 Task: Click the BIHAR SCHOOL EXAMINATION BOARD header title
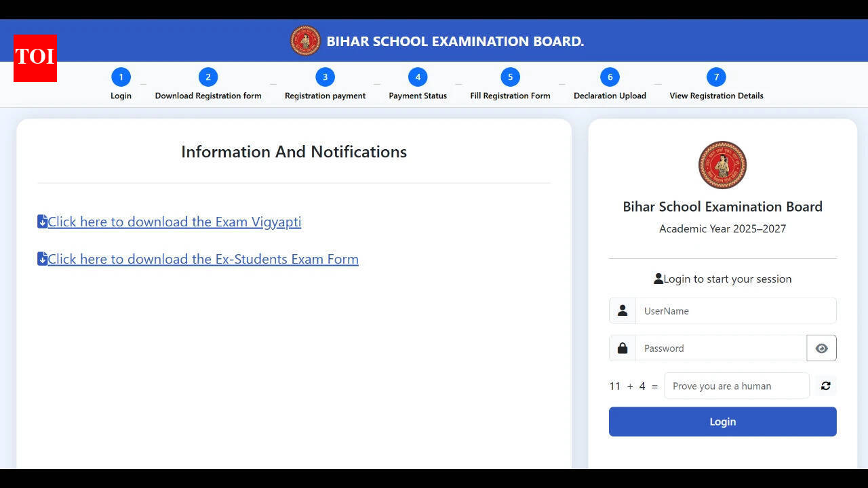(455, 41)
